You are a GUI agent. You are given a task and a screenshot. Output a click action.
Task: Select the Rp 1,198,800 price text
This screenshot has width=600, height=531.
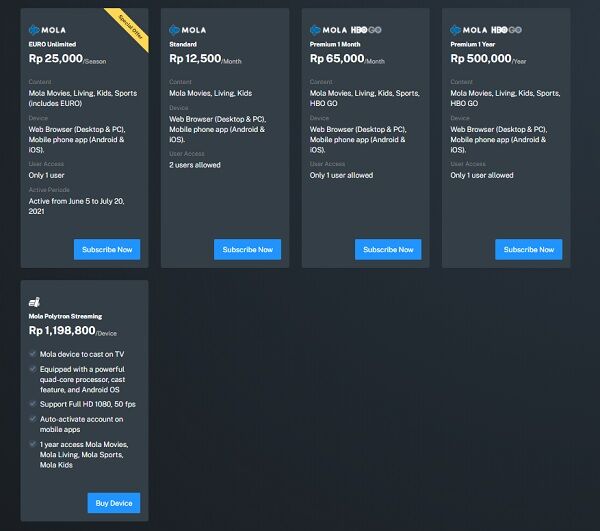click(62, 331)
